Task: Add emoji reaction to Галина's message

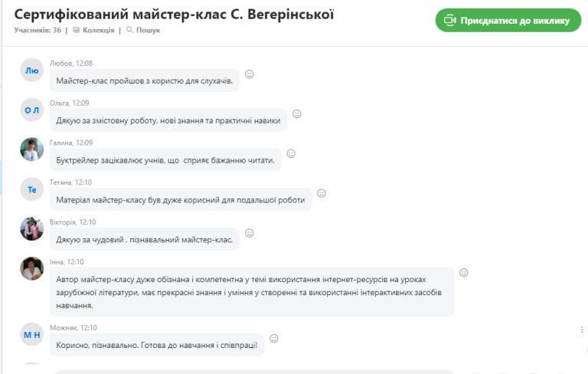Action: [x=291, y=153]
